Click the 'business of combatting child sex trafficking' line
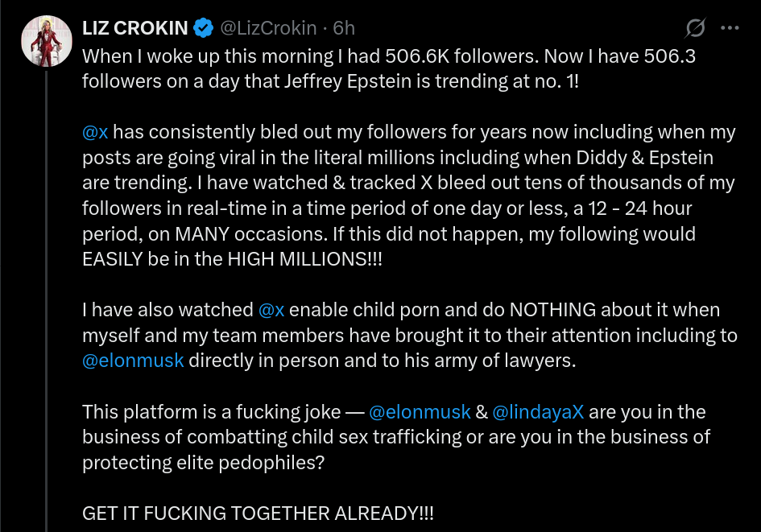The width and height of the screenshot is (761, 532). 396,437
